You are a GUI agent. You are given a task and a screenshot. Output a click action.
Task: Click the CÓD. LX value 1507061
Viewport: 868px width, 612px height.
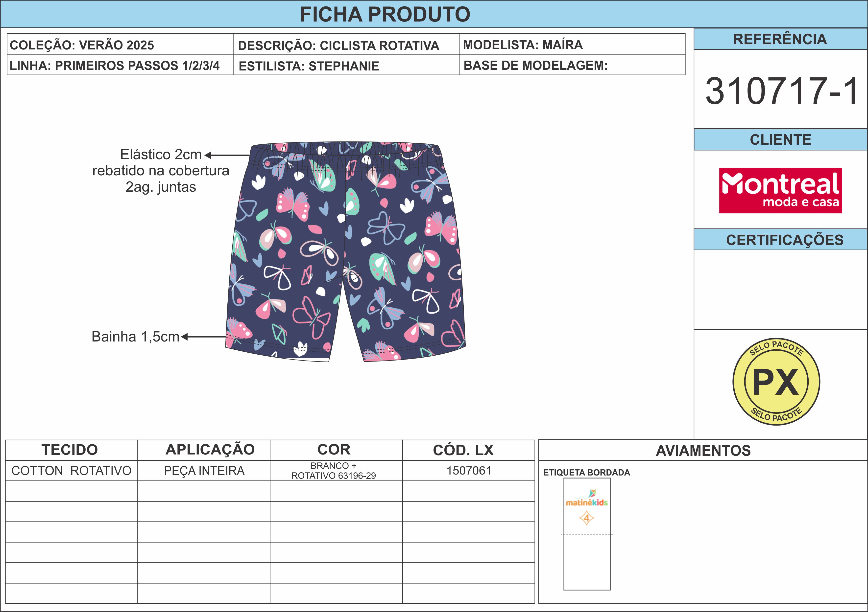click(x=468, y=471)
